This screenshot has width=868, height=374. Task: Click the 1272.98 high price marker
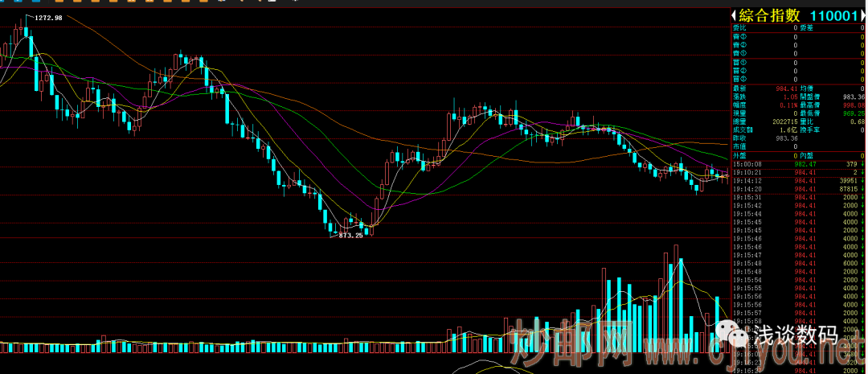47,18
